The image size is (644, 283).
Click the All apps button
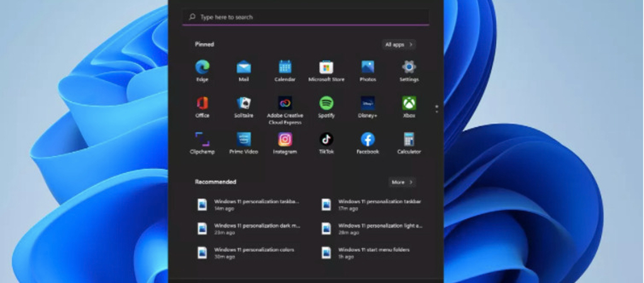[399, 45]
